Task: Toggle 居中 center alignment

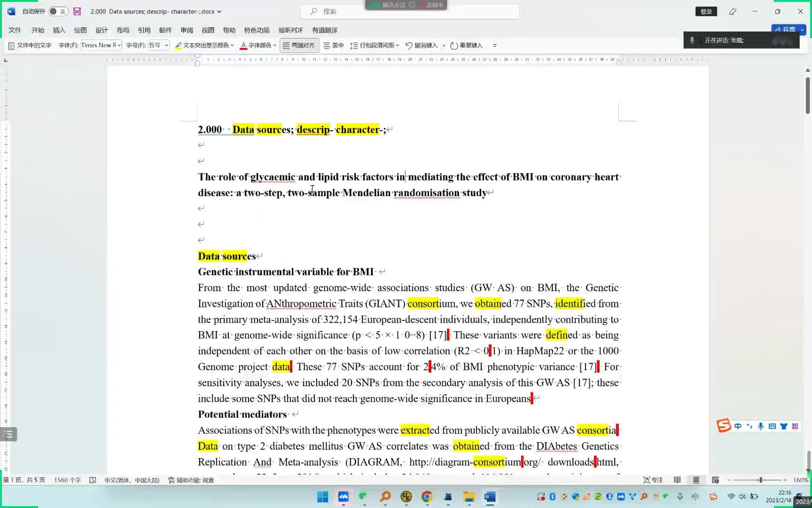Action: 334,46
